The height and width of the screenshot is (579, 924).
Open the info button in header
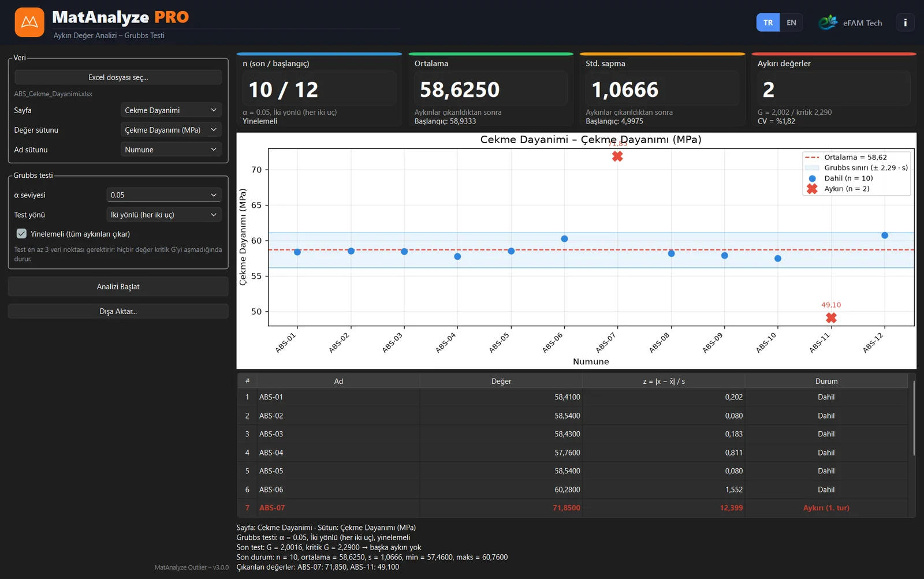point(905,23)
